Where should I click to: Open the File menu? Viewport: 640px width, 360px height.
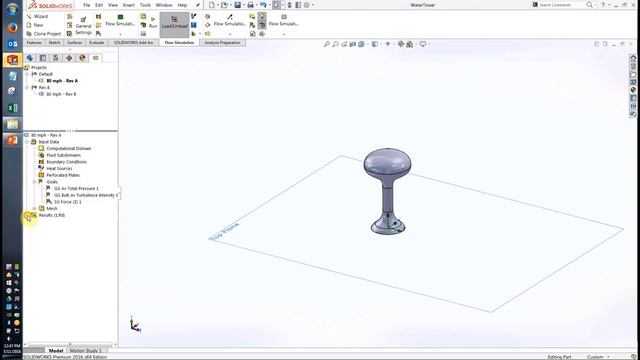pyautogui.click(x=87, y=5)
